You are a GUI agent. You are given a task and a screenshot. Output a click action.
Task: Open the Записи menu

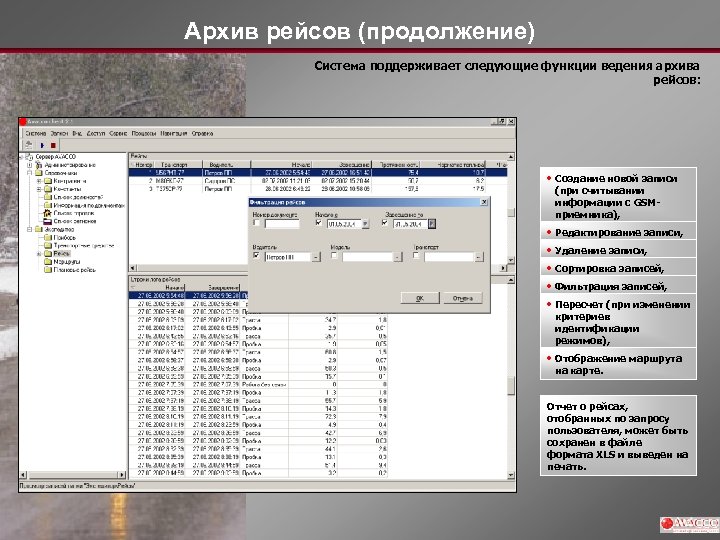[x=59, y=133]
